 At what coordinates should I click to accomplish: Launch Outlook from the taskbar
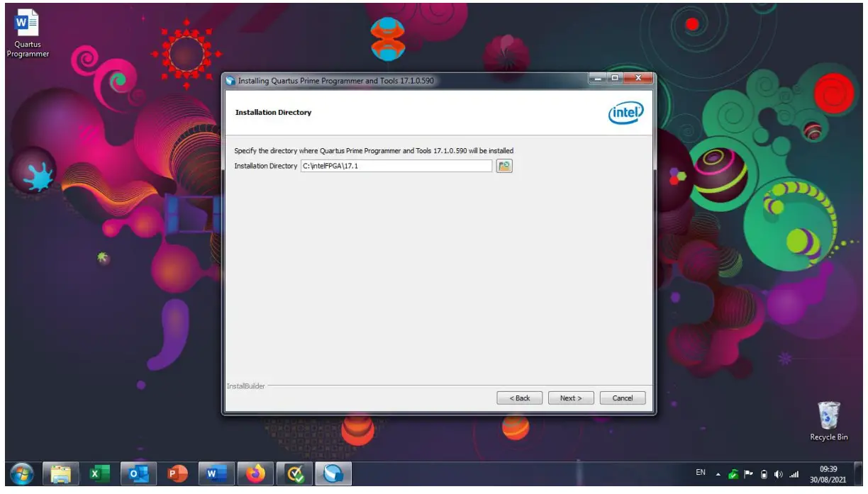pyautogui.click(x=138, y=473)
